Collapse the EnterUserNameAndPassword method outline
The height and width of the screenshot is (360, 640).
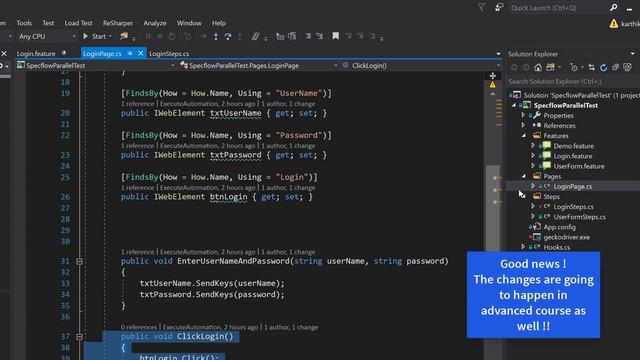(x=79, y=261)
